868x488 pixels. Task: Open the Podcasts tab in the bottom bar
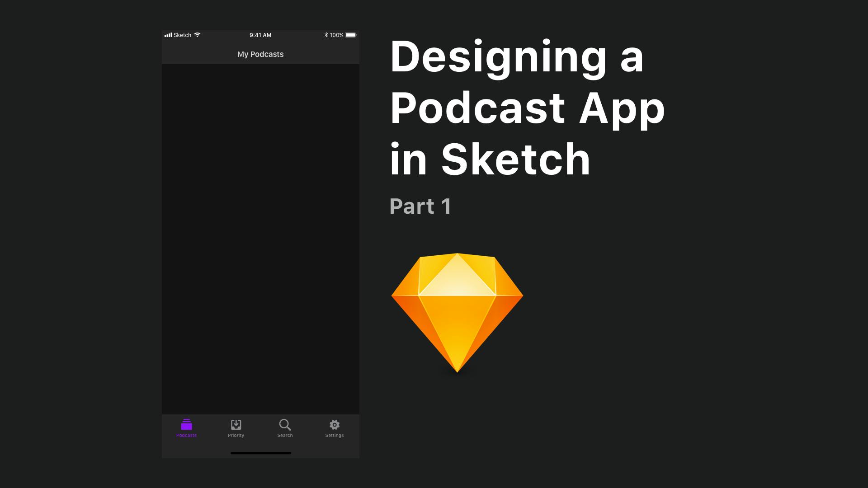point(186,428)
